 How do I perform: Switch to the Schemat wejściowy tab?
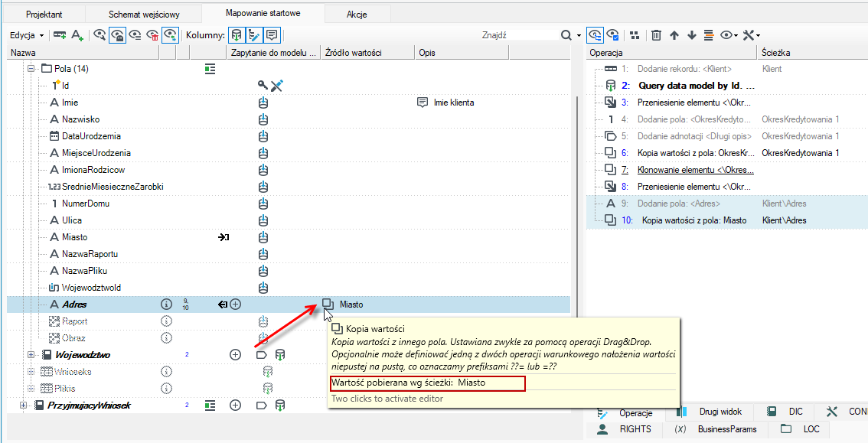144,15
